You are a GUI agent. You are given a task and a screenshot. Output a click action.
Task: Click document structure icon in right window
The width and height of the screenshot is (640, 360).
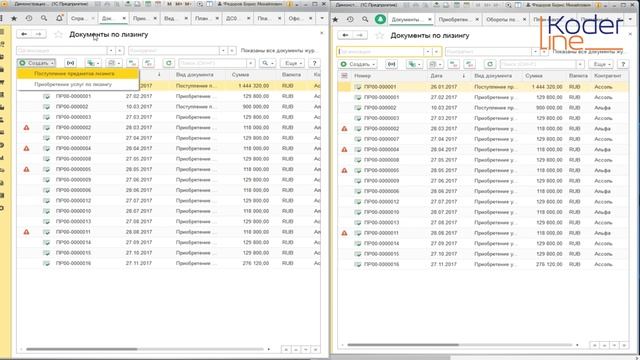pos(470,64)
